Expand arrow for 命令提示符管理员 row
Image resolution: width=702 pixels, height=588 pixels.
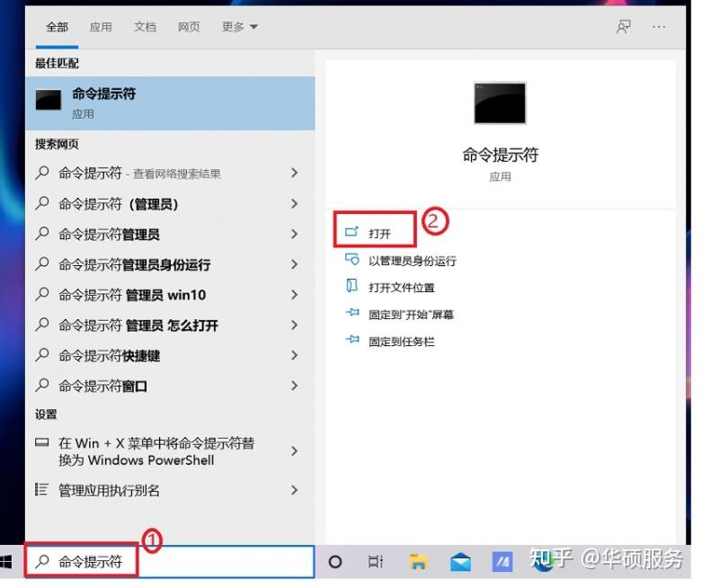click(295, 234)
